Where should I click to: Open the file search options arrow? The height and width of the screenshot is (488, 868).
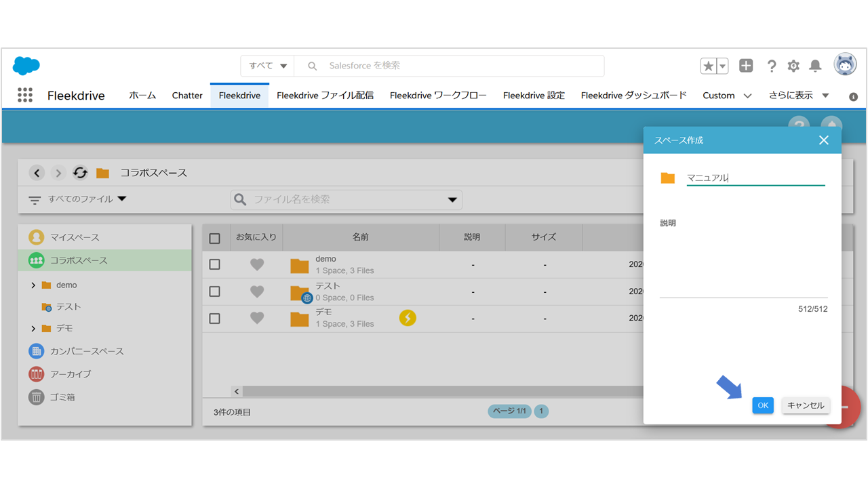pyautogui.click(x=452, y=200)
